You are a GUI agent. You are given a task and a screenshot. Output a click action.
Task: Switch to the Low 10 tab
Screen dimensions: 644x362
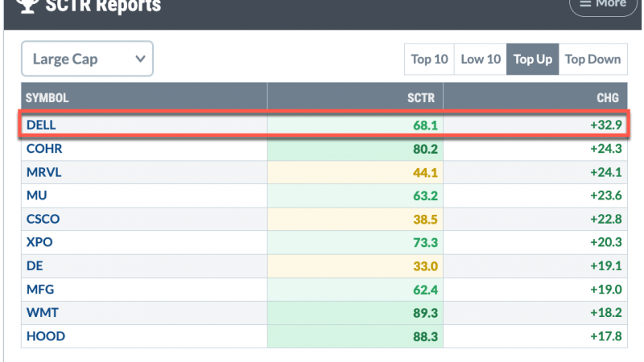click(x=481, y=59)
